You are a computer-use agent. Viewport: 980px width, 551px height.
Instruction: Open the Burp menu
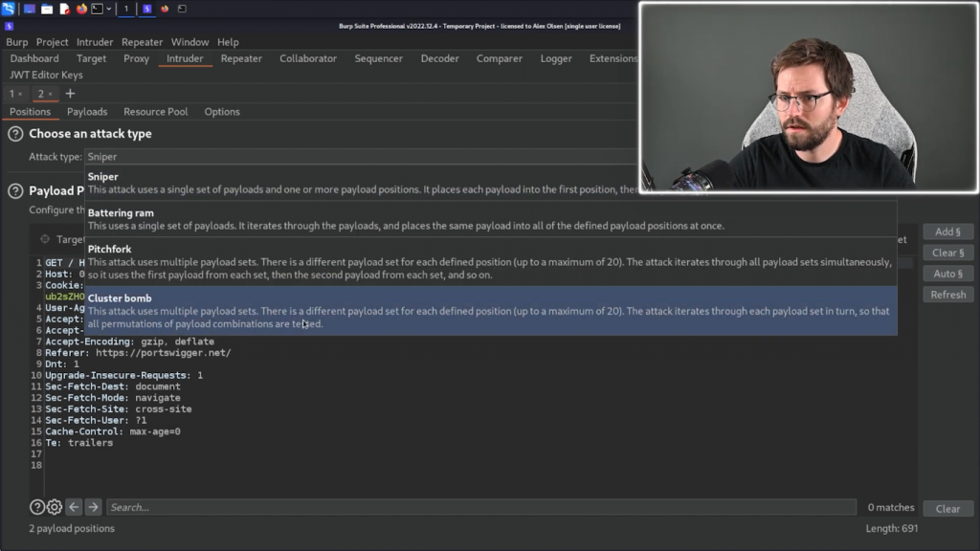click(x=17, y=42)
